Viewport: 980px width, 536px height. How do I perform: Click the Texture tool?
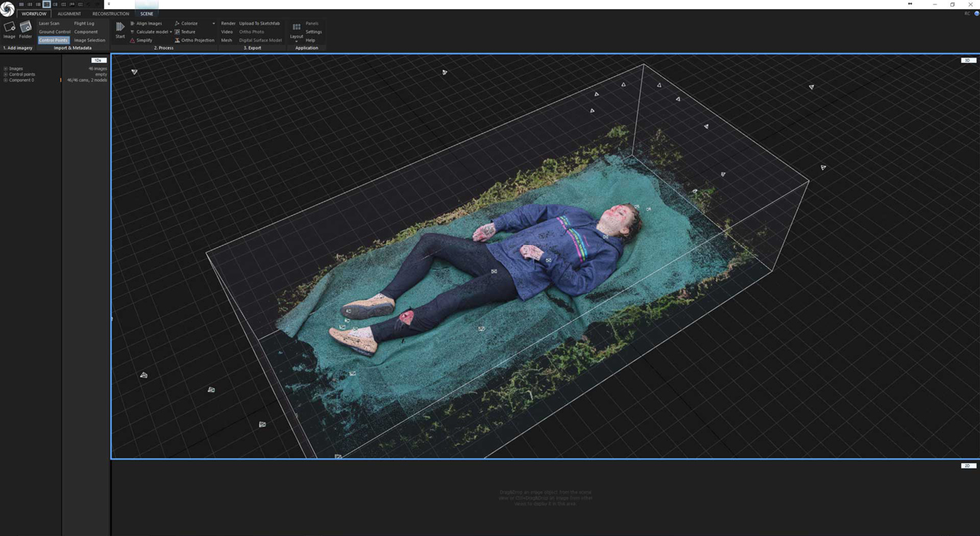pos(184,32)
